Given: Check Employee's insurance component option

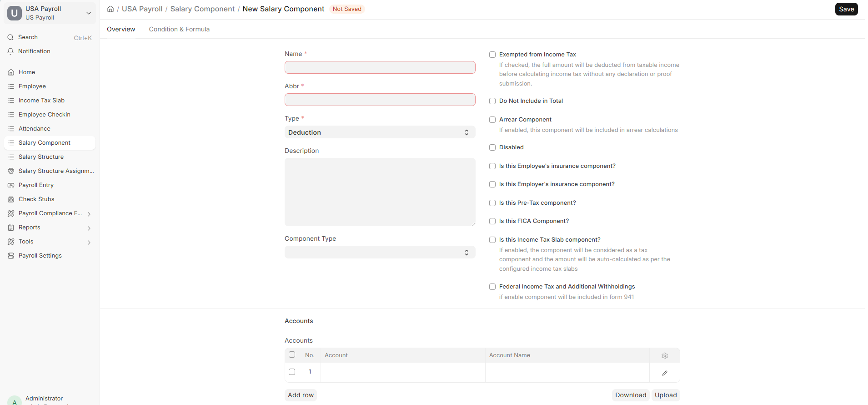Looking at the screenshot, I should 492,166.
